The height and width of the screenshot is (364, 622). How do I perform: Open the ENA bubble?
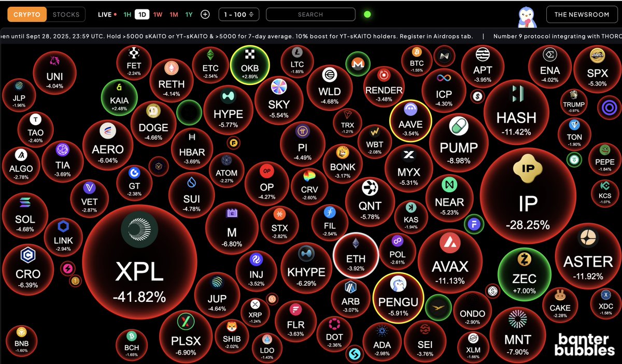point(550,67)
